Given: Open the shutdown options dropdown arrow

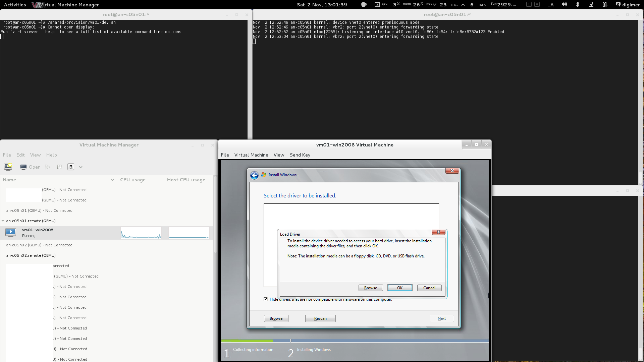Looking at the screenshot, I should (x=81, y=167).
